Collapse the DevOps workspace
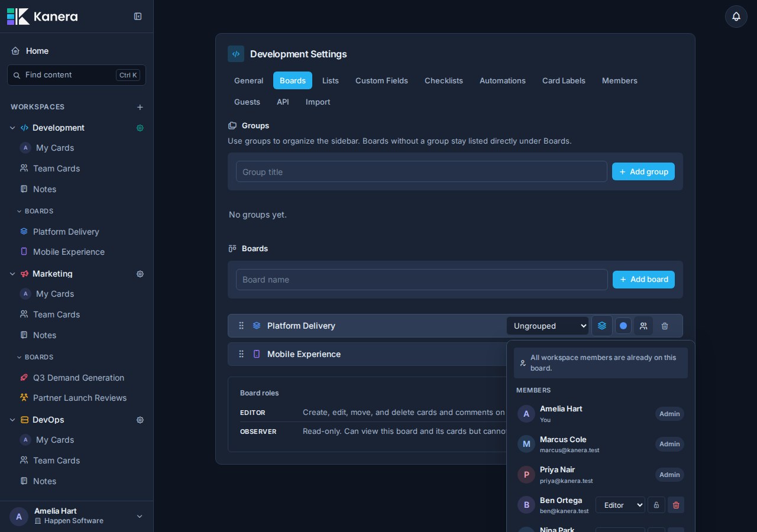The height and width of the screenshot is (532, 757). click(x=12, y=420)
